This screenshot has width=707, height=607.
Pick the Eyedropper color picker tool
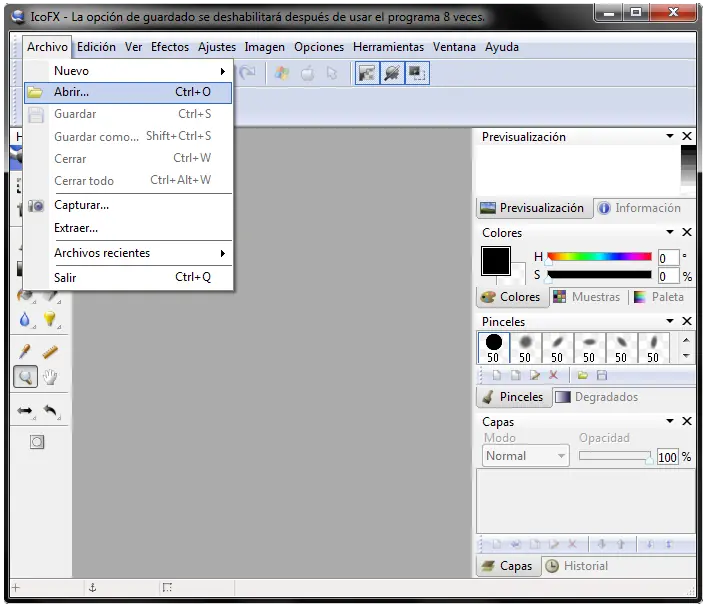point(25,352)
